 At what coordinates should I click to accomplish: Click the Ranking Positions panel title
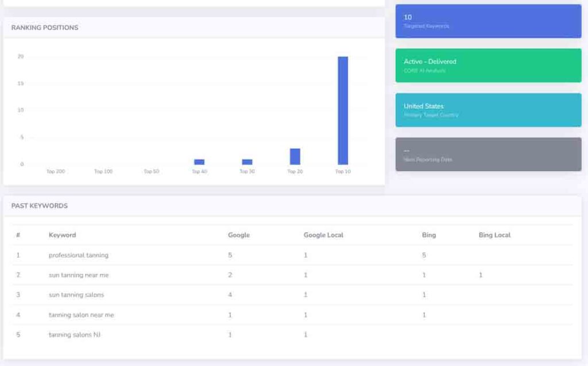pos(45,28)
